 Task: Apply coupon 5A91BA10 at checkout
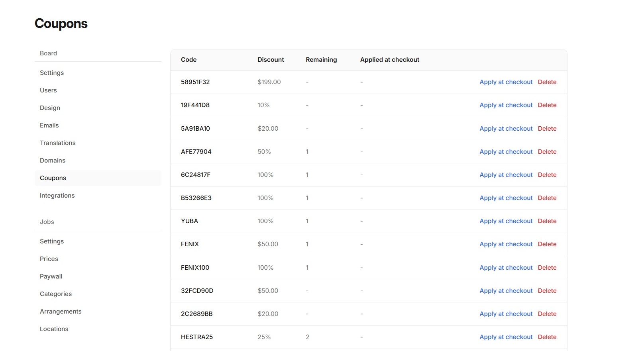[506, 129]
